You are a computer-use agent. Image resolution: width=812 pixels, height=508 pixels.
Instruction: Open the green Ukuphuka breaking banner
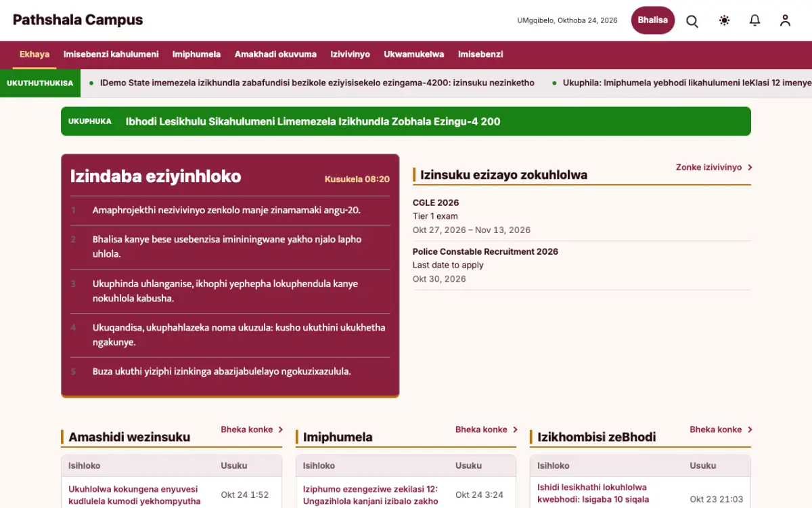pyautogui.click(x=406, y=121)
